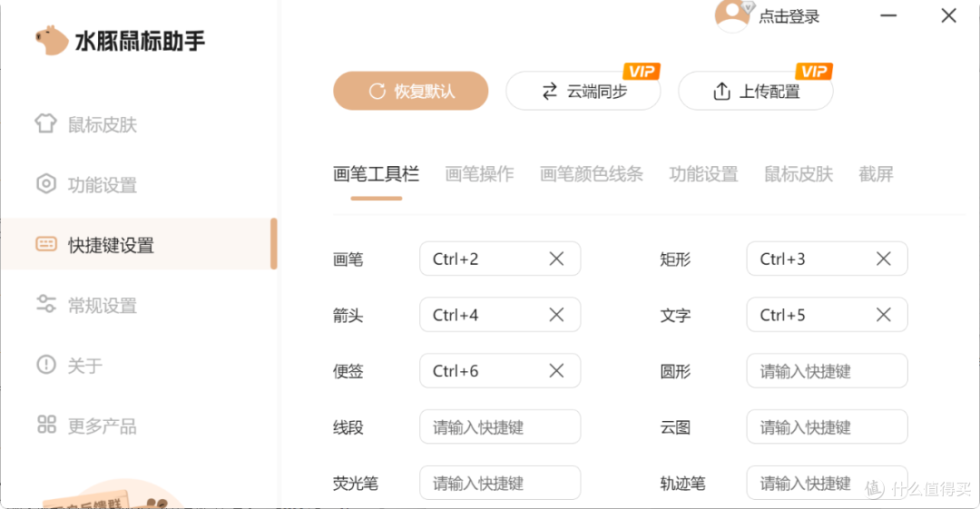Switch to the 截屏 tab
980x509 pixels.
click(877, 174)
